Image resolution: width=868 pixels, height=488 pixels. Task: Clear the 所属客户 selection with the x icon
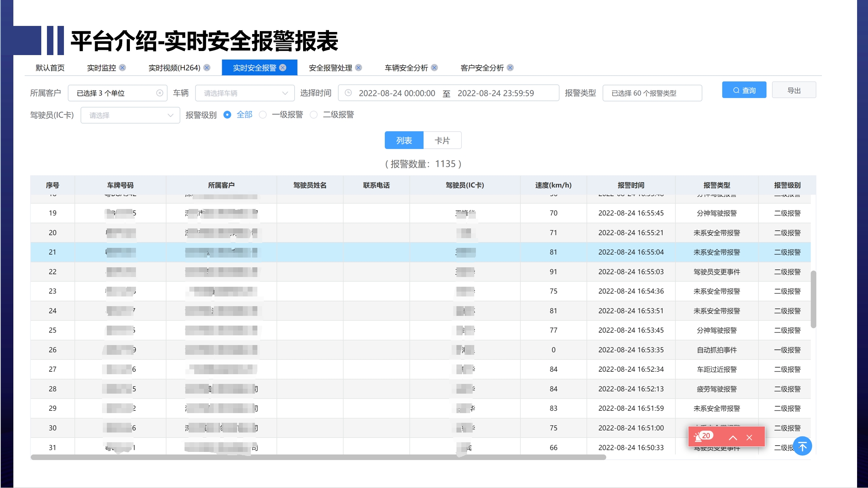pos(160,93)
